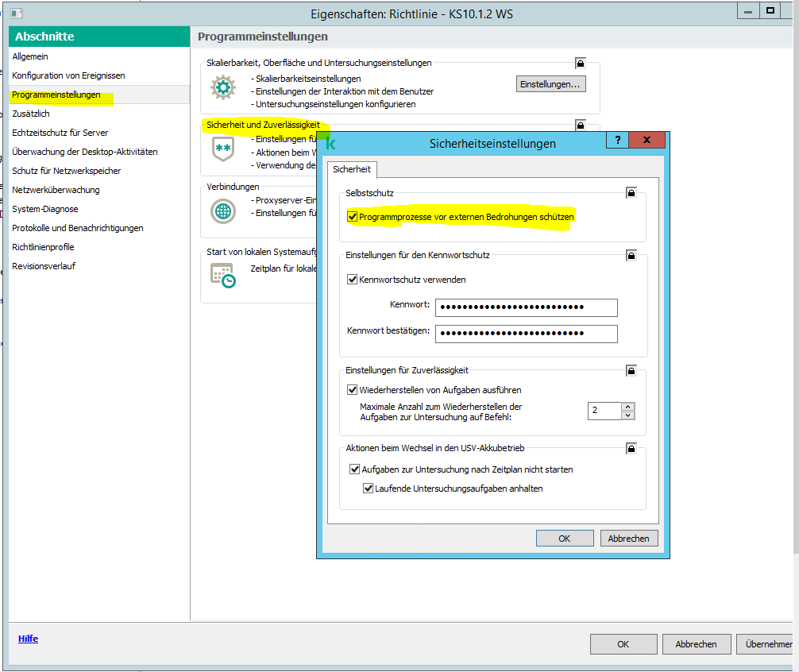The image size is (799, 672).
Task: Click the Kennwort bestätigen input field
Action: [527, 334]
